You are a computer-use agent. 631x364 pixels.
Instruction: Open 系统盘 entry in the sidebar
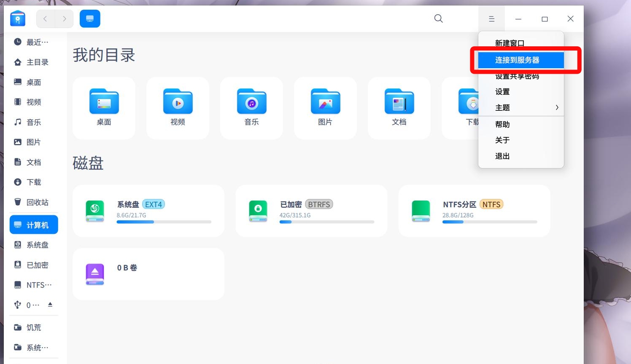coord(34,245)
